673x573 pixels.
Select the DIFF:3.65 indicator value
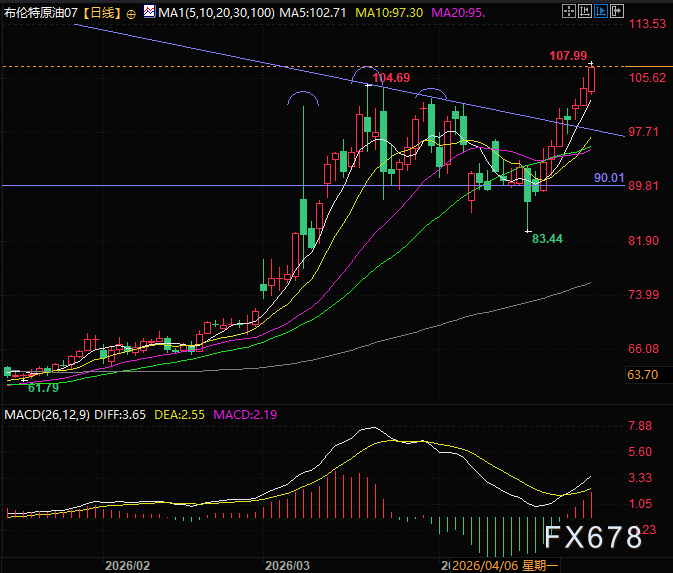coord(120,415)
